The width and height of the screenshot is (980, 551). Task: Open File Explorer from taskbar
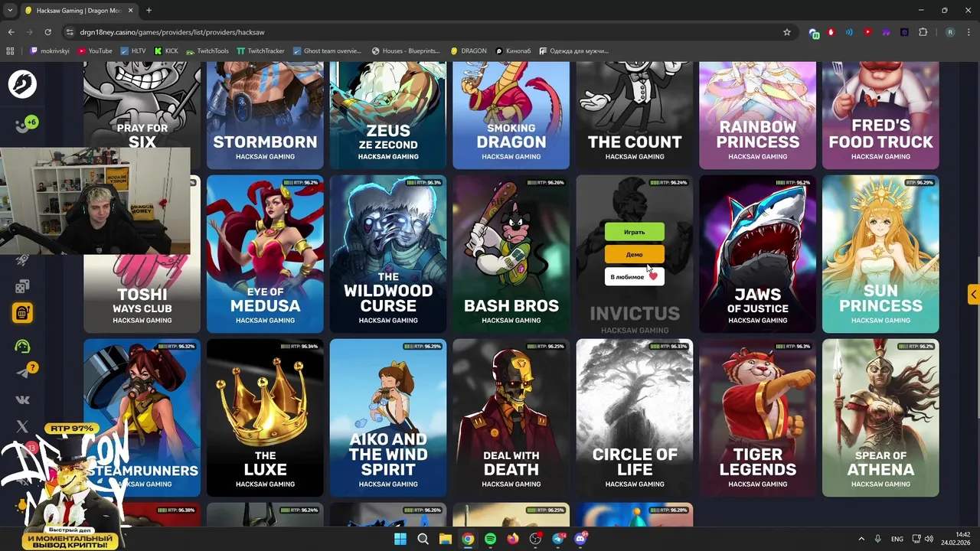[445, 539]
